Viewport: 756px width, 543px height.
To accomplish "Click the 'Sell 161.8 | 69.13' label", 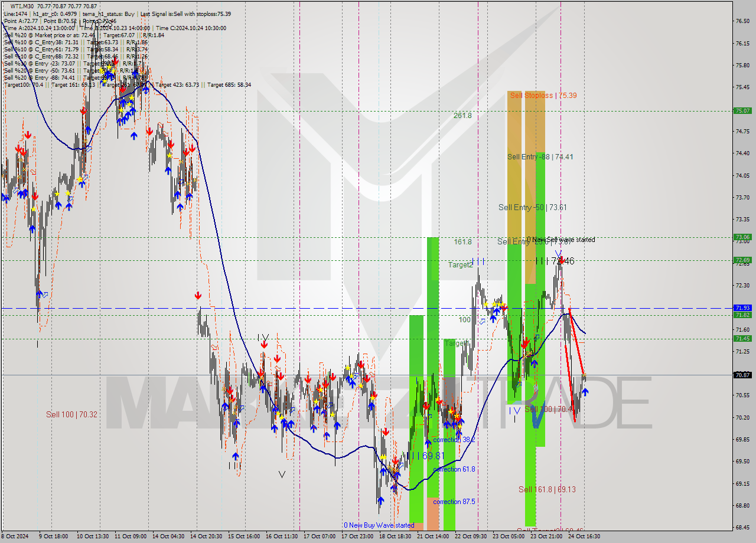I will tap(547, 489).
